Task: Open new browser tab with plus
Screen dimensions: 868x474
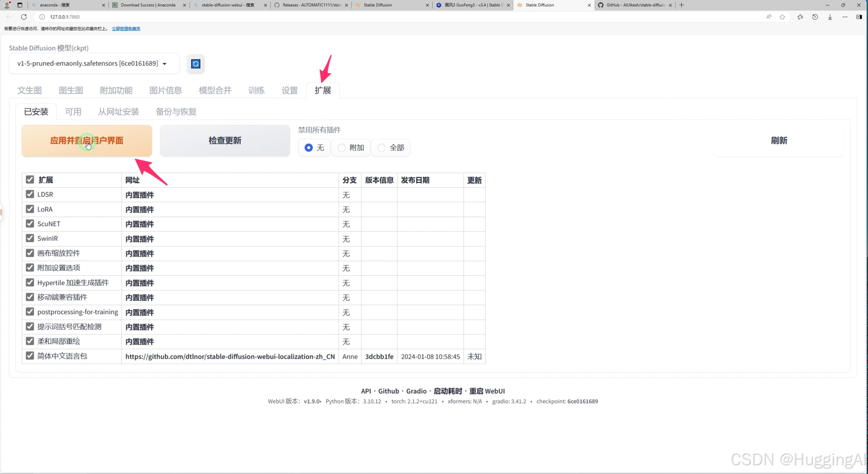Action: click(x=681, y=5)
